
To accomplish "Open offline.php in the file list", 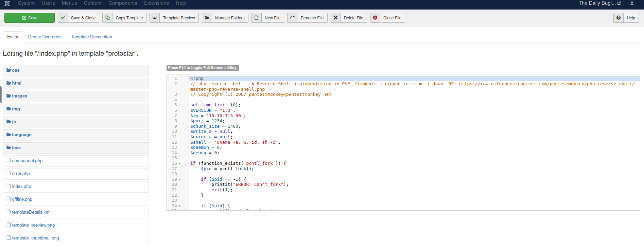I will point(22,199).
